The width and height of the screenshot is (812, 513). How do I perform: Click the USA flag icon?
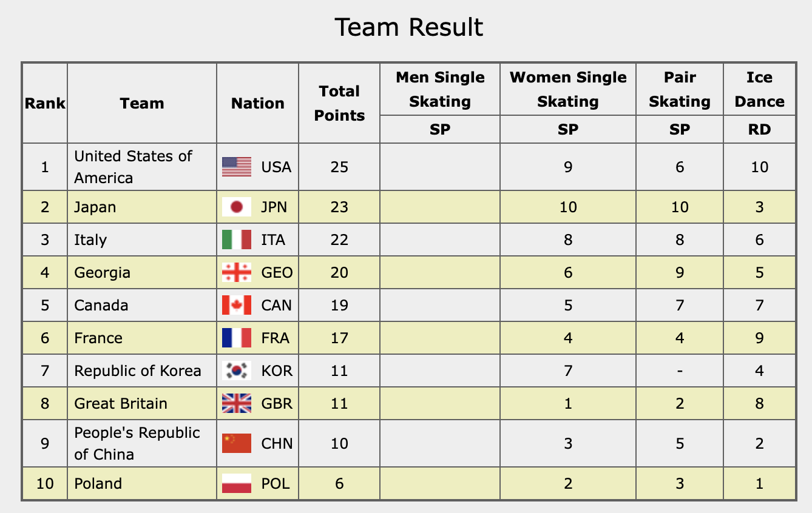pyautogui.click(x=237, y=167)
